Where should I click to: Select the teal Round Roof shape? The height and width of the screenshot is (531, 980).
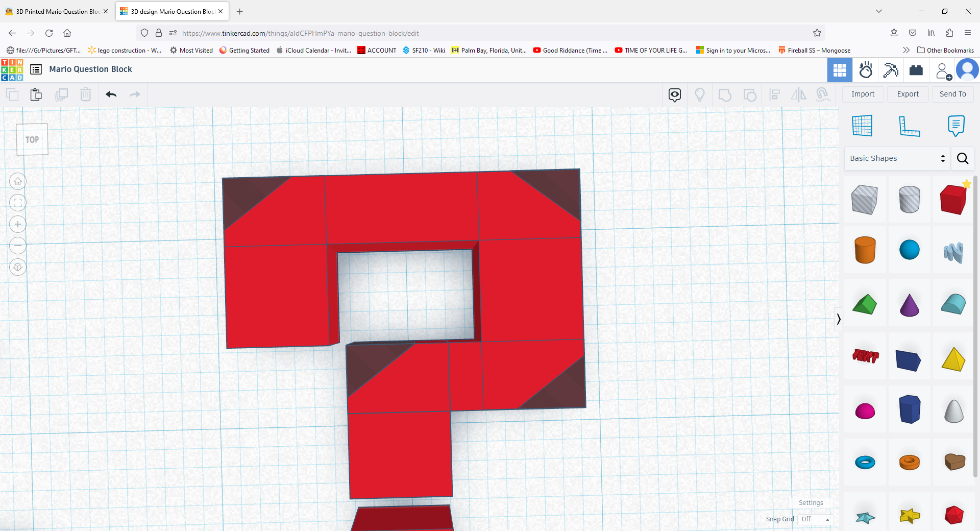click(x=953, y=304)
